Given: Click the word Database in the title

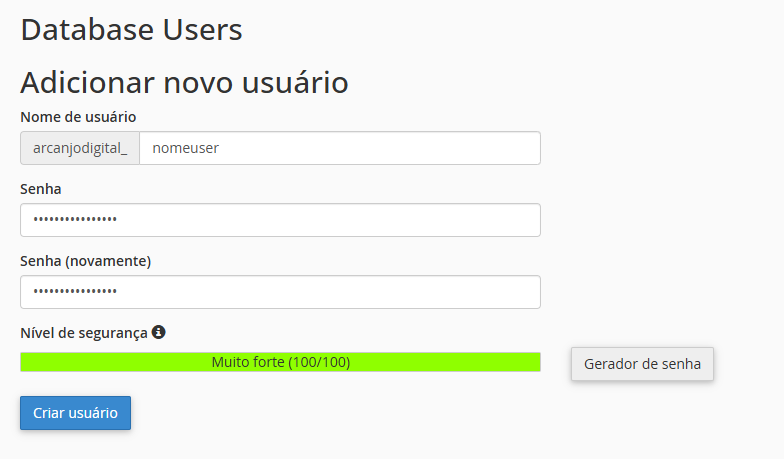Looking at the screenshot, I should [86, 29].
